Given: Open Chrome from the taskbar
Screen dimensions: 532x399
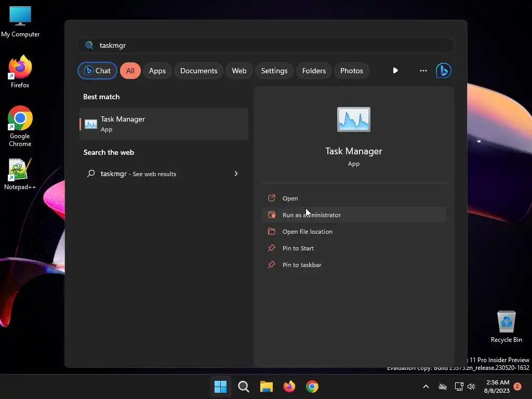Looking at the screenshot, I should point(312,387).
